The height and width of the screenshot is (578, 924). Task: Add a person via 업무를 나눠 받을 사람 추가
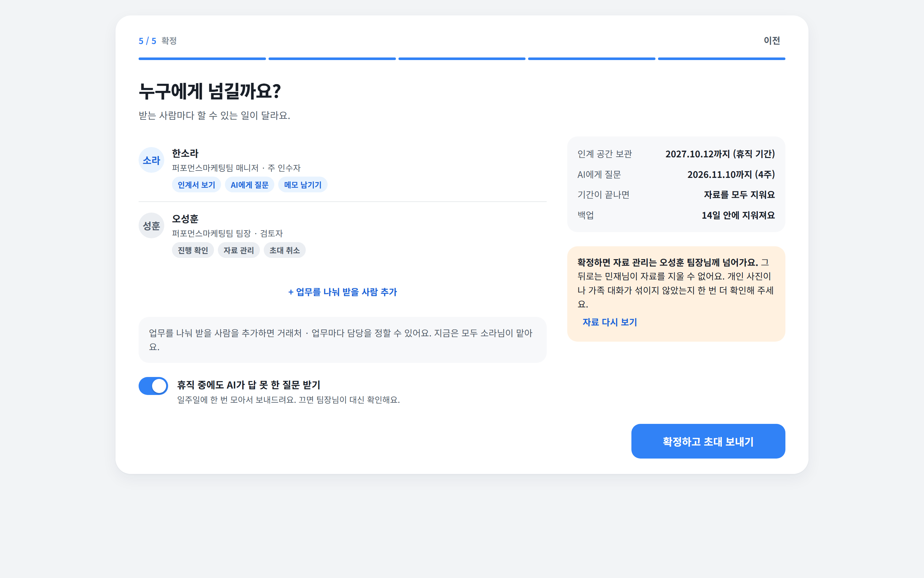coord(343,292)
